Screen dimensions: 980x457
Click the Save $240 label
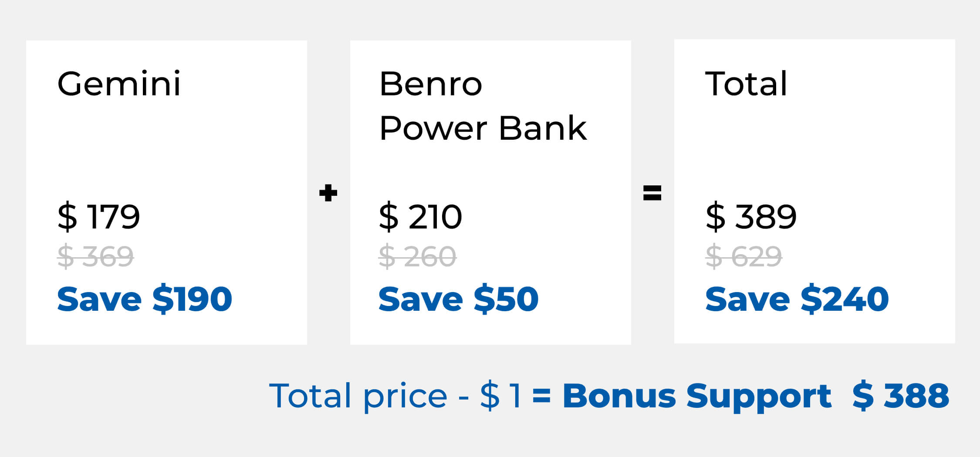point(797,299)
